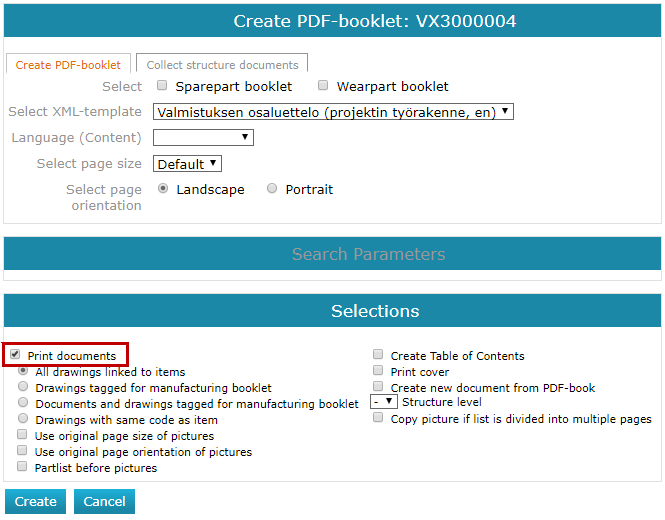Choose Portrait page orientation
The width and height of the screenshot is (665, 520).
[x=272, y=188]
